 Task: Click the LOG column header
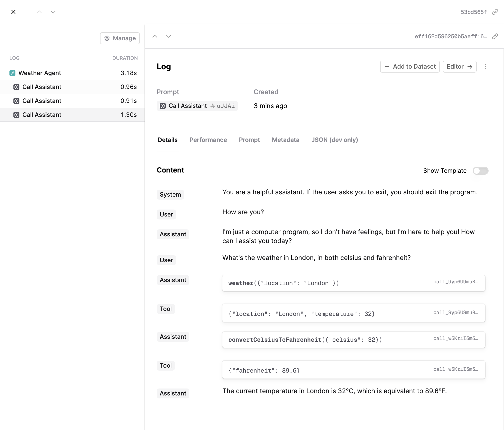point(14,58)
